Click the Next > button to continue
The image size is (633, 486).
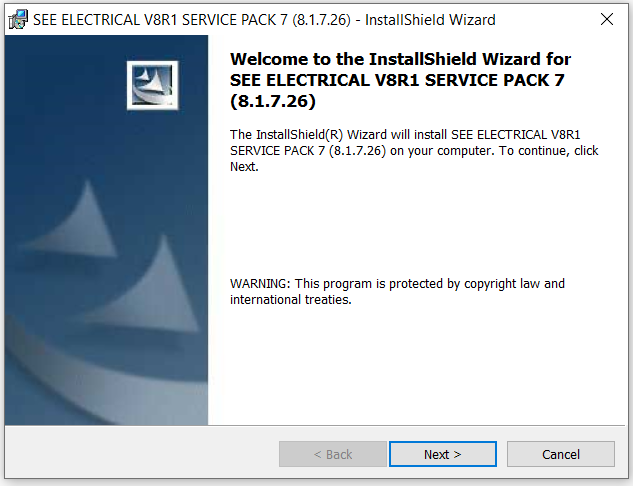tap(443, 454)
